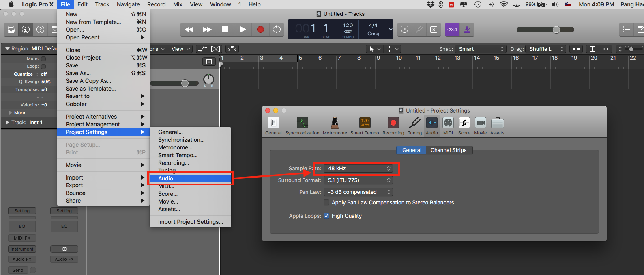Toggle the Cycle loop button

[277, 29]
